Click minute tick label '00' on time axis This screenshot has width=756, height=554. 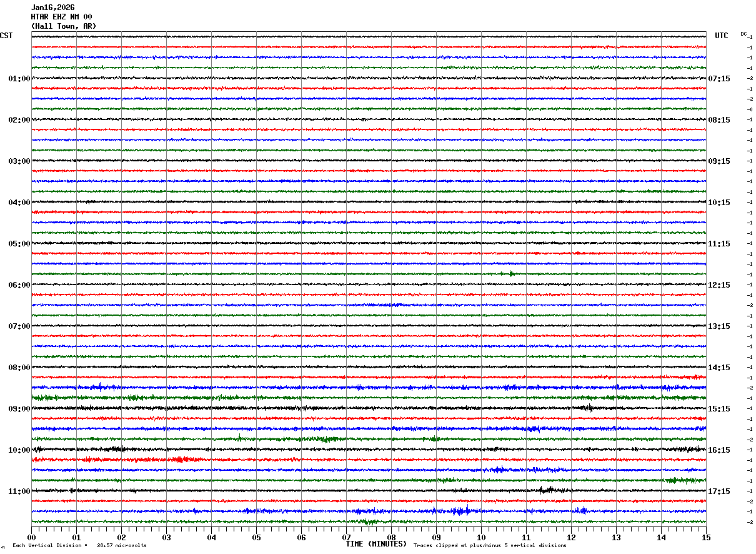click(x=31, y=537)
